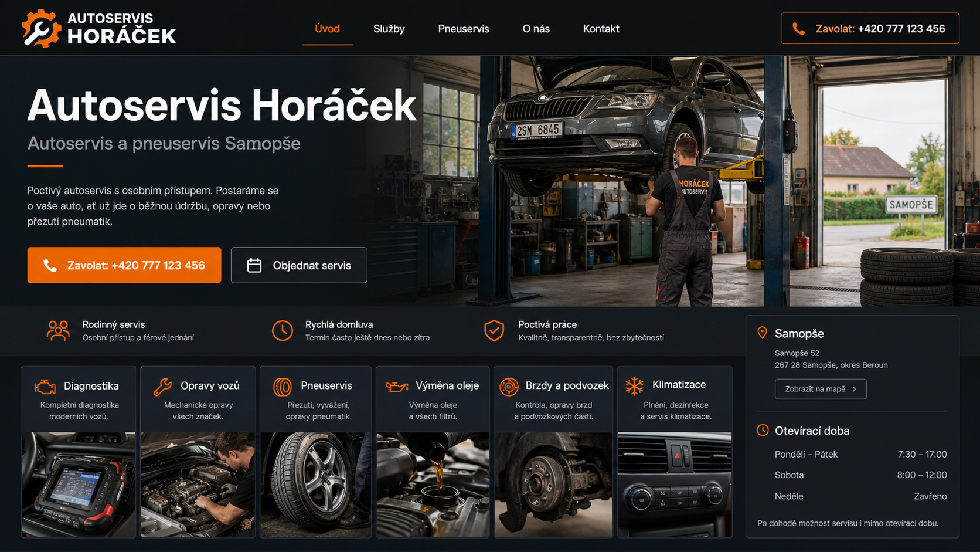The image size is (980, 552).
Task: Open the Pneuservis service card title
Action: click(326, 386)
